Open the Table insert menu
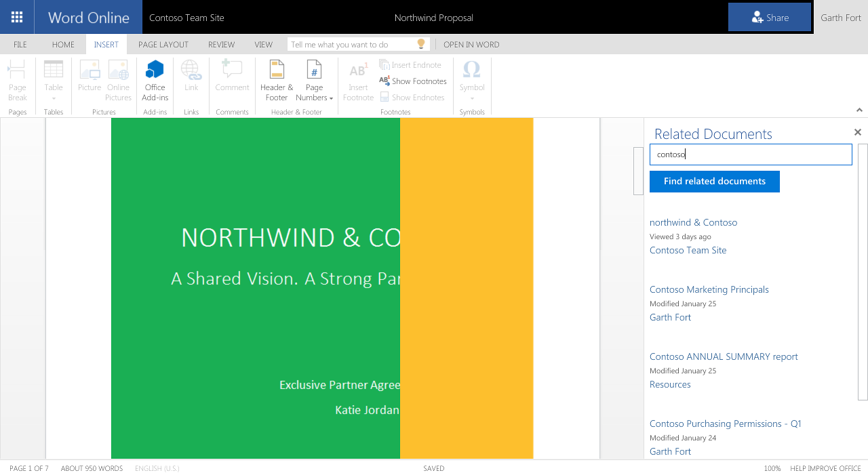Viewport: 868px width, 475px height. [x=54, y=81]
